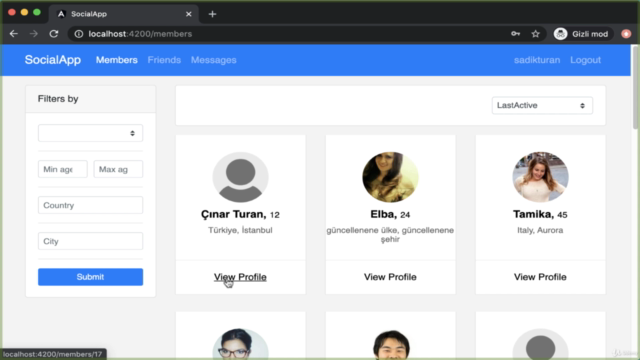Click Tamika's profile photo
The height and width of the screenshot is (360, 640).
click(x=540, y=177)
